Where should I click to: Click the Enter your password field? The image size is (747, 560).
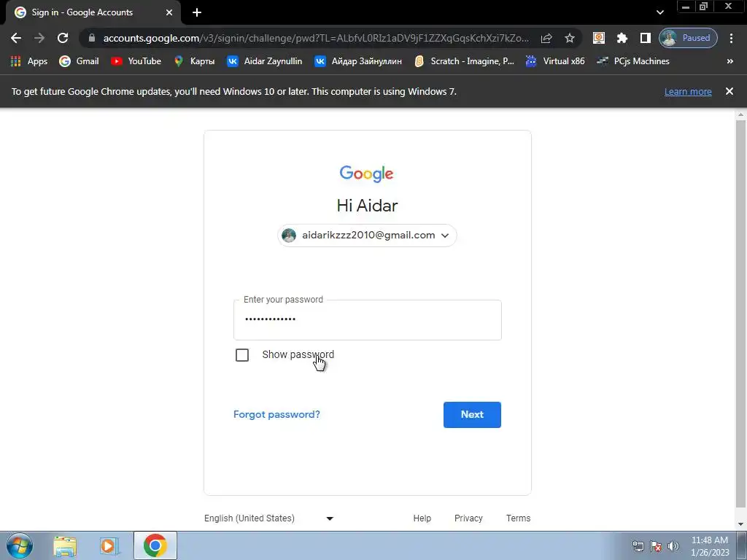coord(368,319)
